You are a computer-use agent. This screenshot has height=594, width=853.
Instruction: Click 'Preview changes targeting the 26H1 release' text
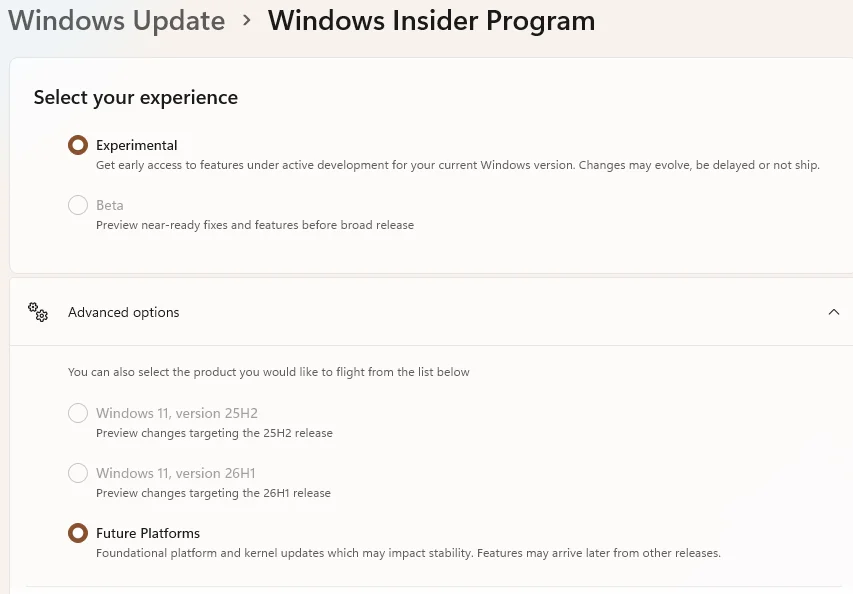(x=213, y=493)
